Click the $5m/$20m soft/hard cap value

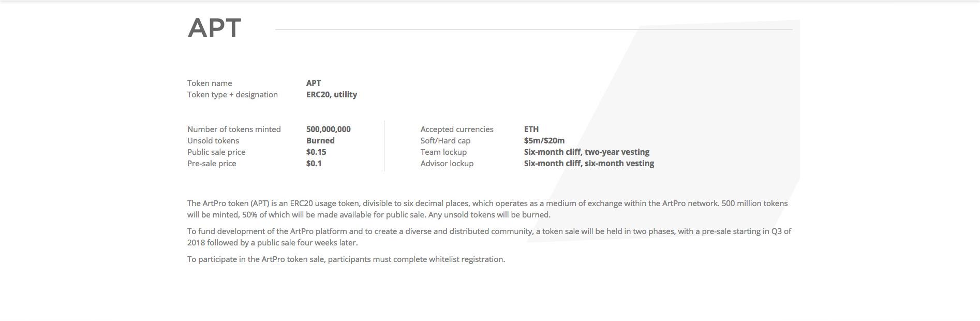click(x=544, y=141)
